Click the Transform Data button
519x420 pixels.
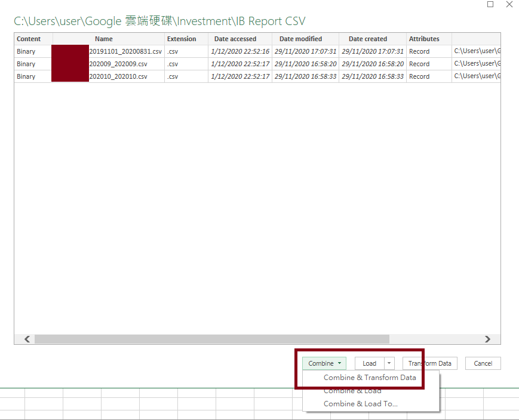pyautogui.click(x=429, y=363)
